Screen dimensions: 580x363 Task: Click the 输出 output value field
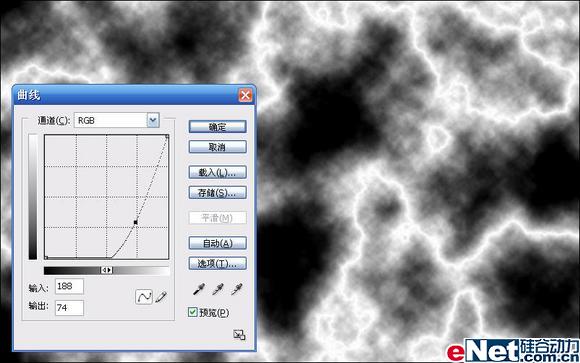(x=70, y=308)
